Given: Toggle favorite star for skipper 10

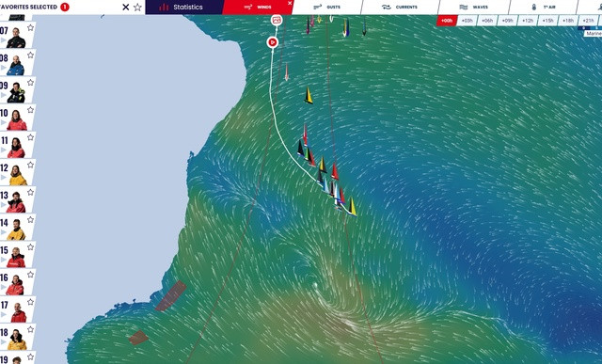Looking at the screenshot, I should (x=31, y=110).
